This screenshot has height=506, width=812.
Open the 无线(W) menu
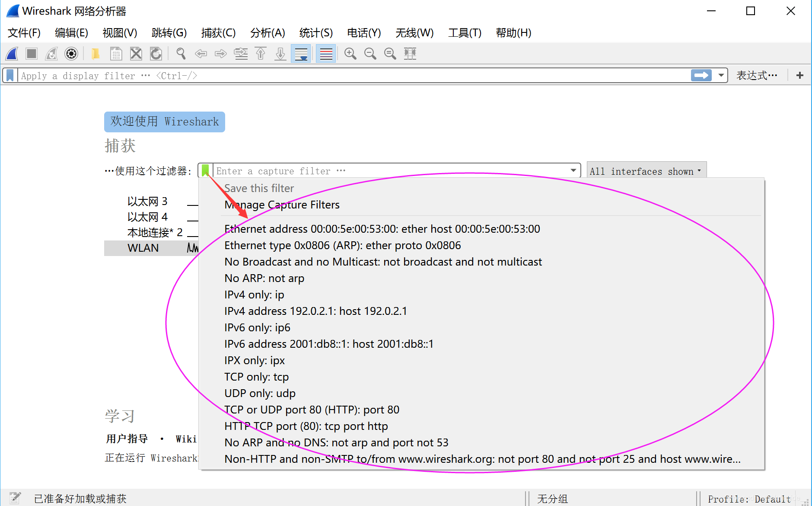[x=414, y=33]
